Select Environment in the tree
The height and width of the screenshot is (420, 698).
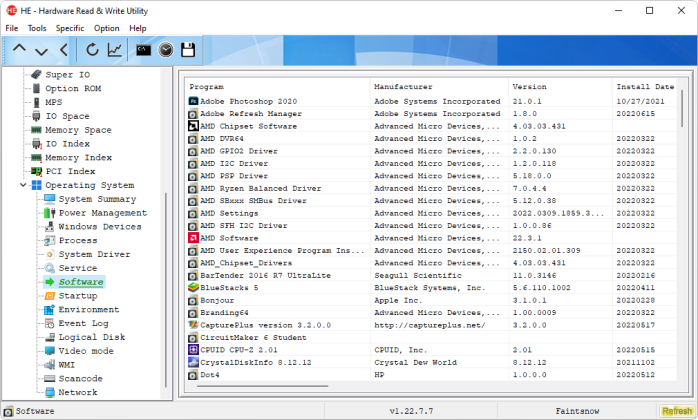point(89,309)
